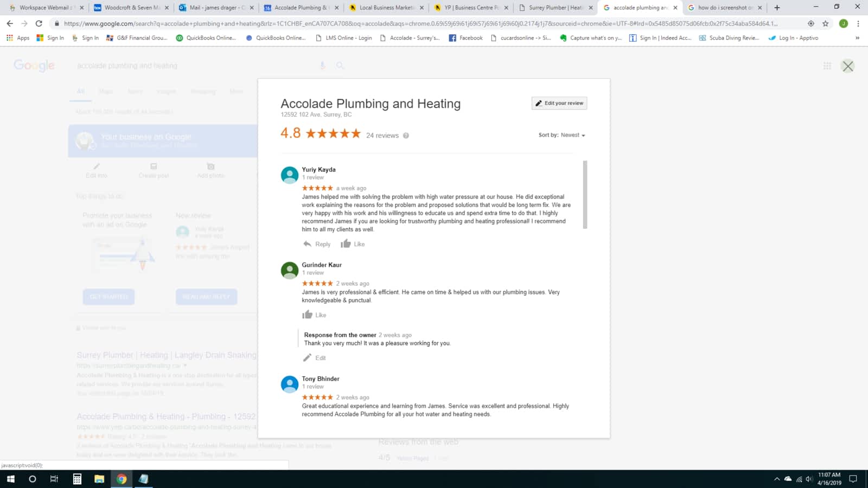
Task: Click the pencil Edit your review button
Action: point(559,103)
